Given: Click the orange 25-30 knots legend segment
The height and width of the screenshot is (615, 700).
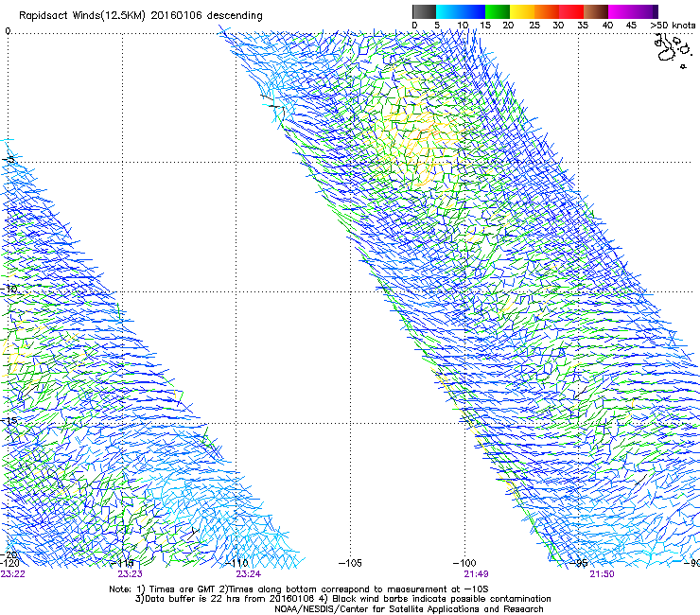Looking at the screenshot, I should coord(547,11).
